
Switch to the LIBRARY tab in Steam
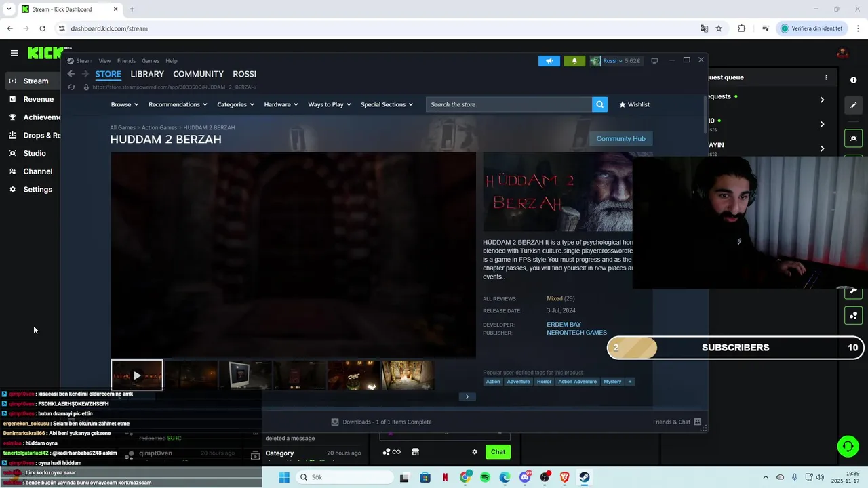click(x=147, y=74)
